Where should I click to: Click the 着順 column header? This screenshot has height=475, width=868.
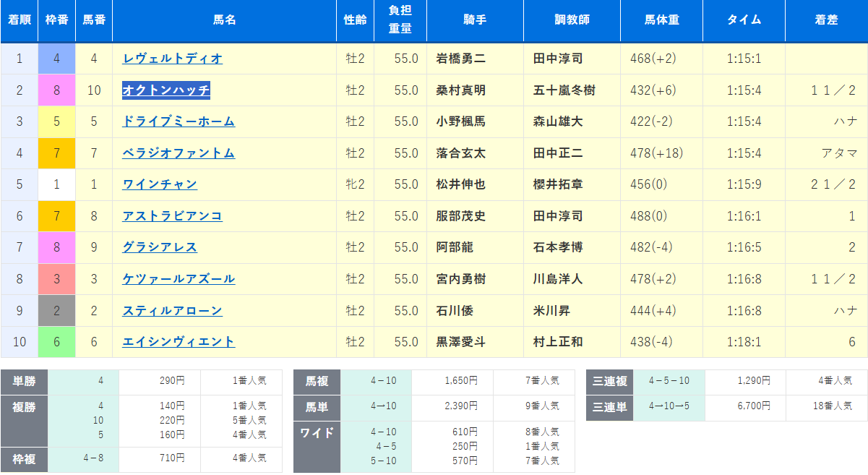tap(20, 20)
